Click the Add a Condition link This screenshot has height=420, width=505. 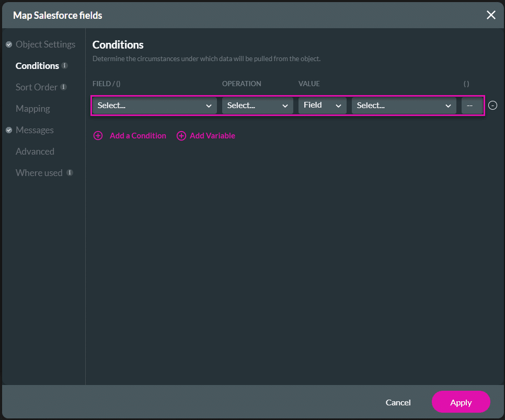coord(137,136)
